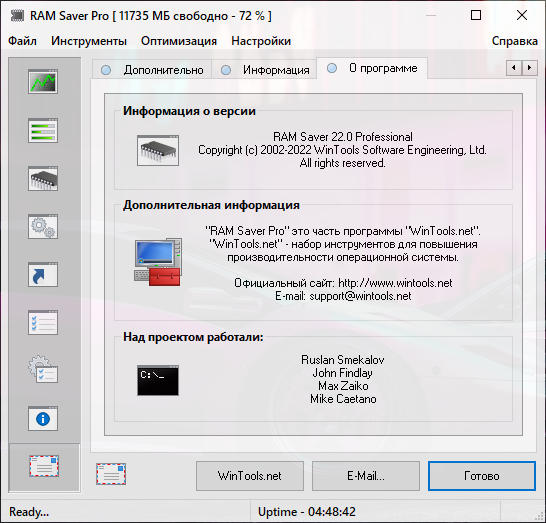Screen dimensions: 546x523
Task: Click the RAM Saver 22.0 Professional text
Action: click(343, 136)
